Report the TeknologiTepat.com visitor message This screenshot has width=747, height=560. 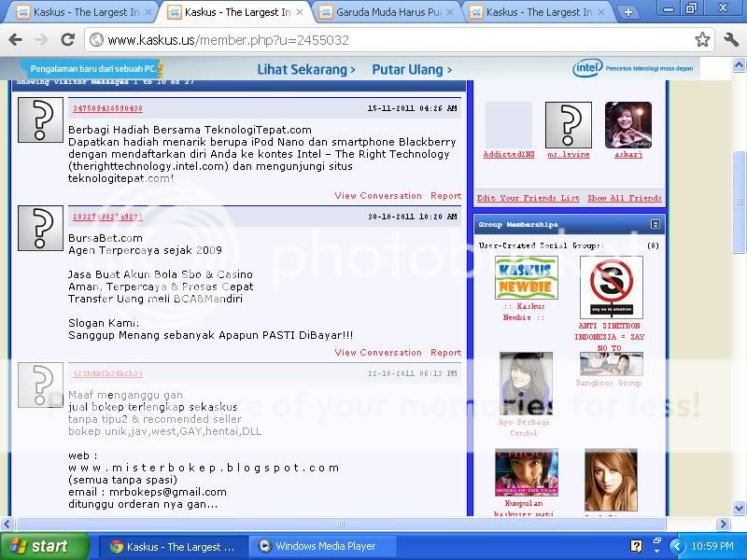[x=446, y=196]
